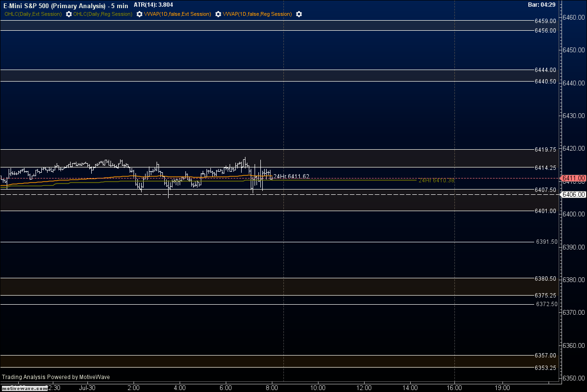This screenshot has height=392, width=587.
Task: Select the 6440.50 level label
Action: 545,81
